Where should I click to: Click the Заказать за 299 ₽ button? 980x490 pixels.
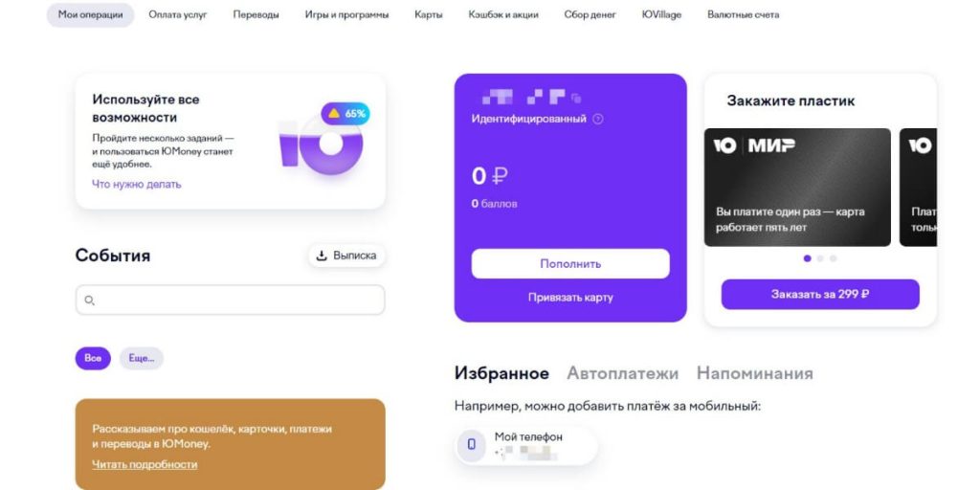pyautogui.click(x=820, y=294)
